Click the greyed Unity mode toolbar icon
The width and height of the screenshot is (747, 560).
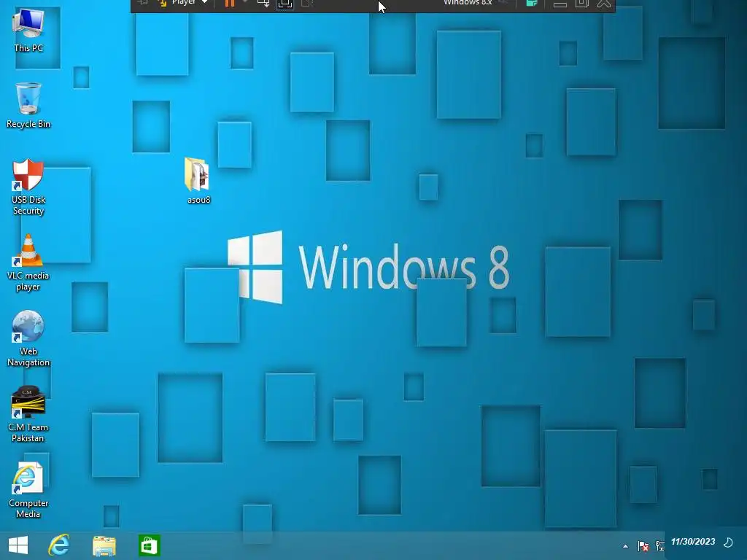[307, 4]
